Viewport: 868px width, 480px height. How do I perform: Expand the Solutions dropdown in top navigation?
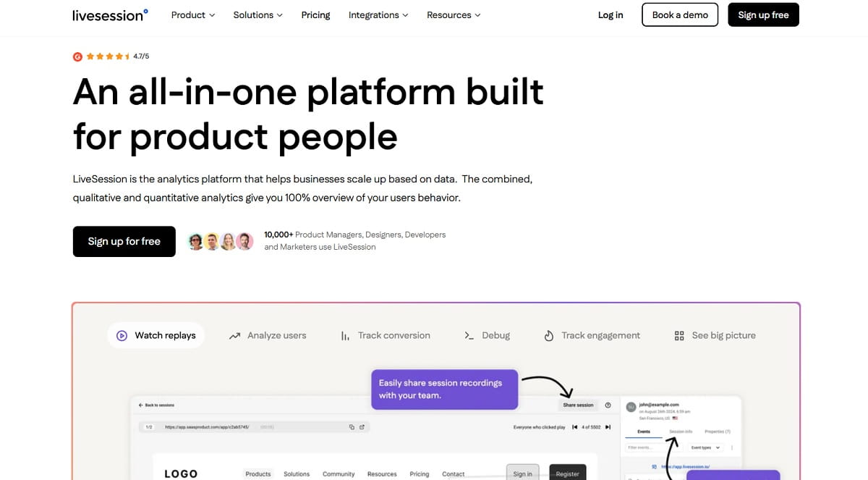click(x=258, y=14)
